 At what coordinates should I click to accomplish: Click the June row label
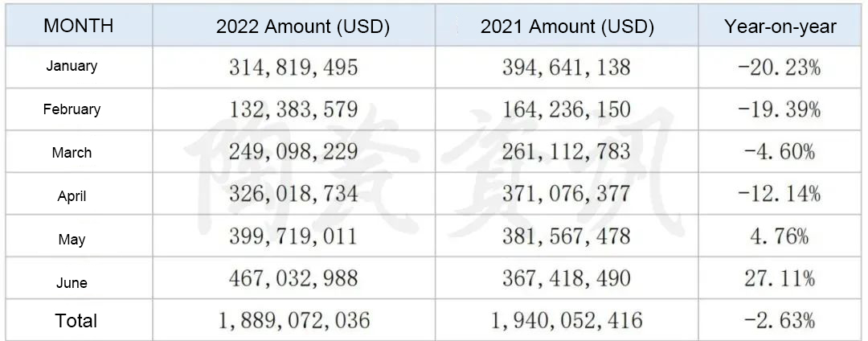point(72,283)
